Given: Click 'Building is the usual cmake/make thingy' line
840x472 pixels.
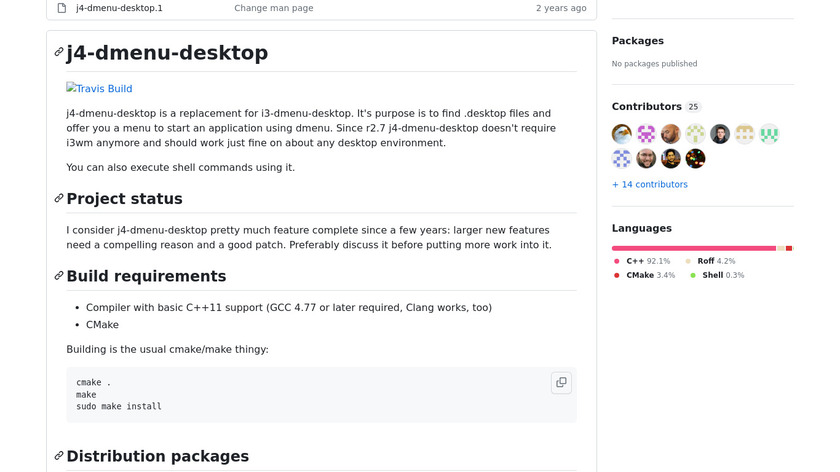Looking at the screenshot, I should point(168,349).
